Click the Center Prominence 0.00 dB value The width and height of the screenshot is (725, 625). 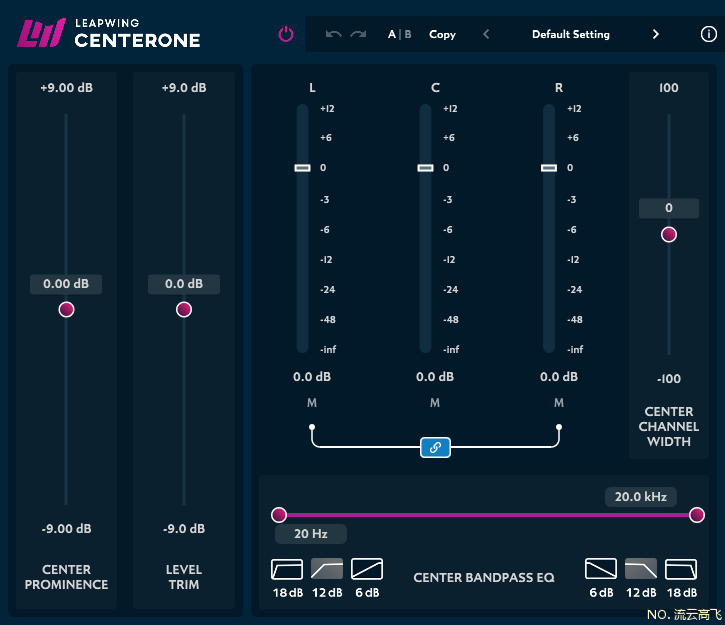point(66,284)
